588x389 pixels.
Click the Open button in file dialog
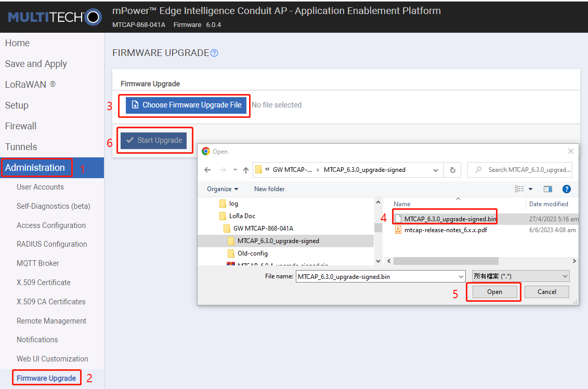tap(494, 292)
